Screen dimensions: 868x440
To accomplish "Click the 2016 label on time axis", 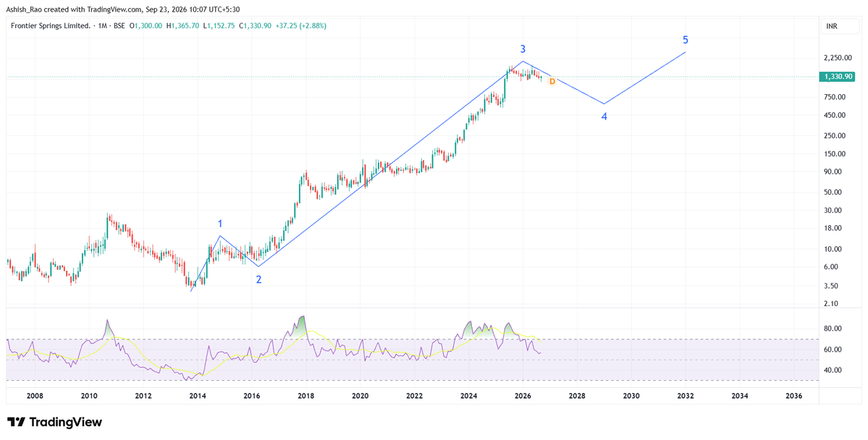I will [252, 397].
